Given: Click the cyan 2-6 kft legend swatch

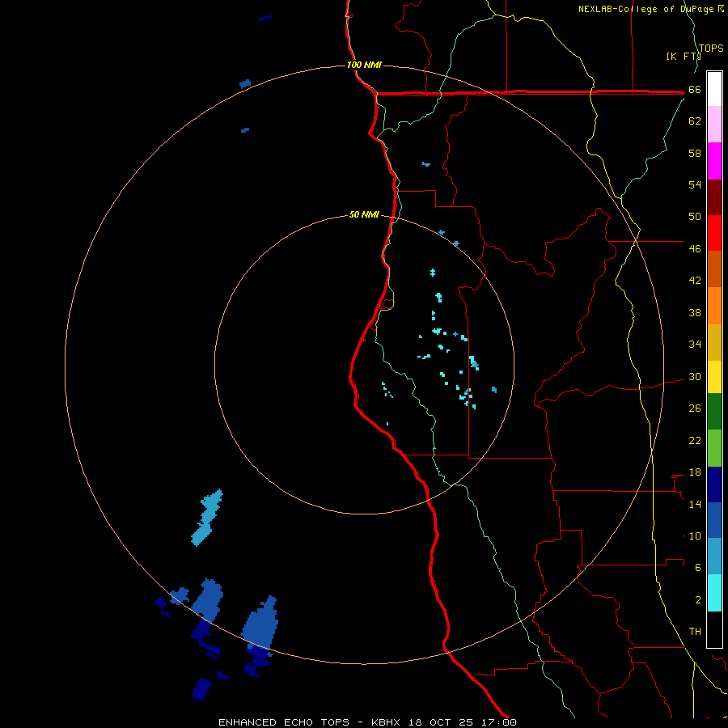Looking at the screenshot, I should [714, 593].
